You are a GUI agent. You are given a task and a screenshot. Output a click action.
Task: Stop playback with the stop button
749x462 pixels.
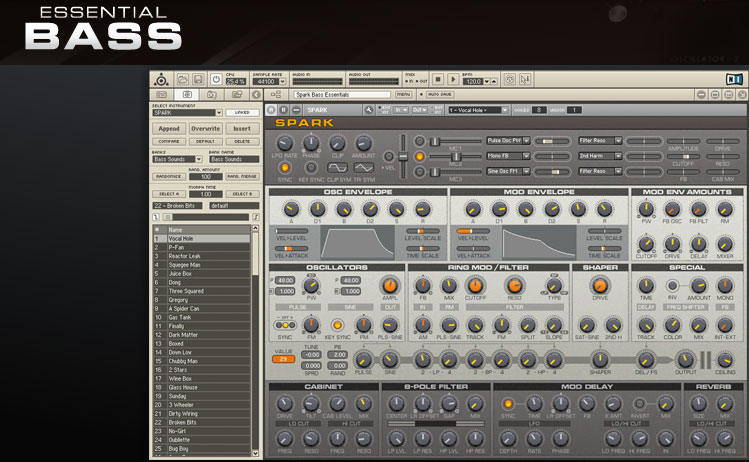point(438,79)
